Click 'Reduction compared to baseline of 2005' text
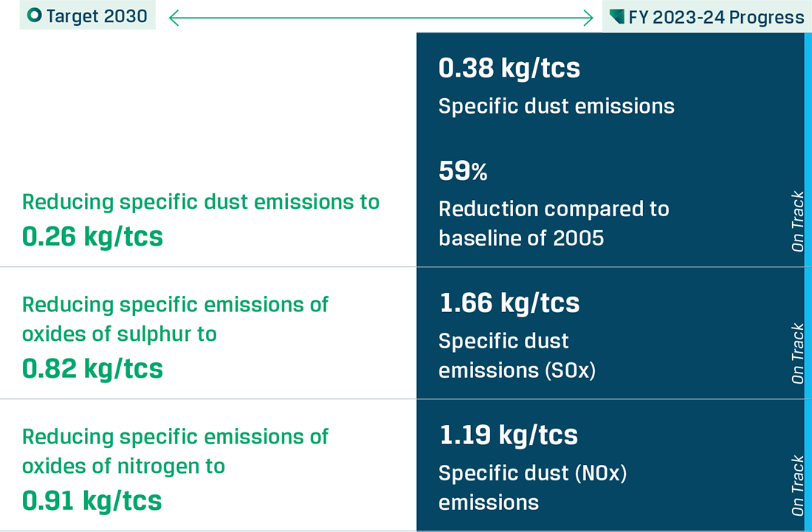Screen dimensions: 812x532 (x=554, y=223)
